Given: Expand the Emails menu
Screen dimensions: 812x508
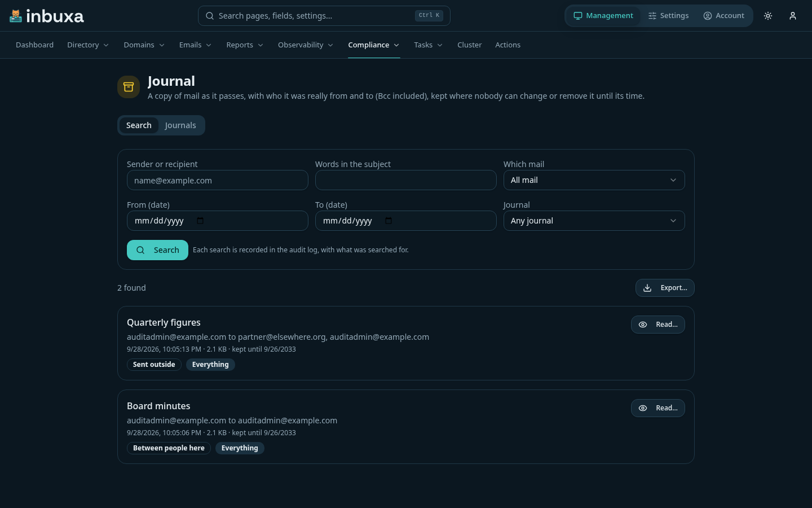Looking at the screenshot, I should point(195,45).
